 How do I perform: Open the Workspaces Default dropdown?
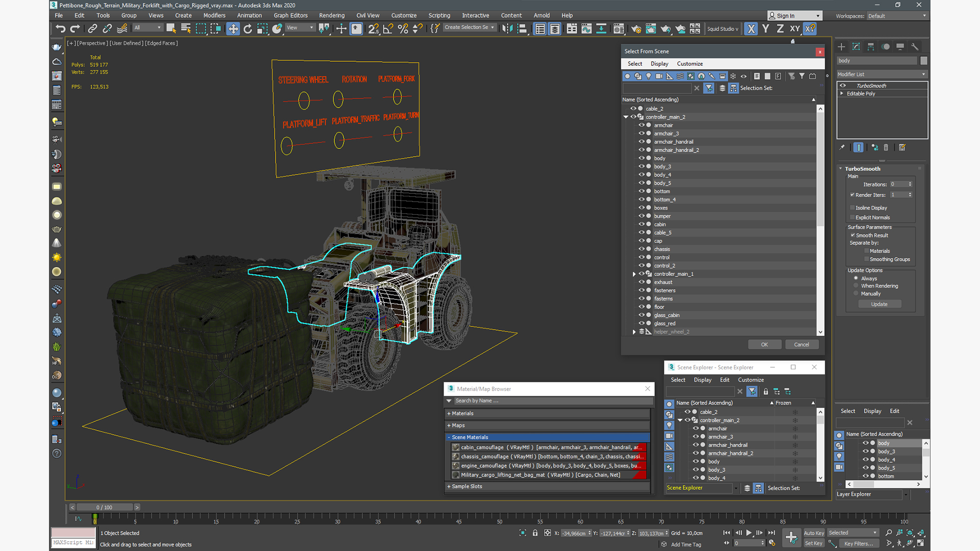[897, 16]
